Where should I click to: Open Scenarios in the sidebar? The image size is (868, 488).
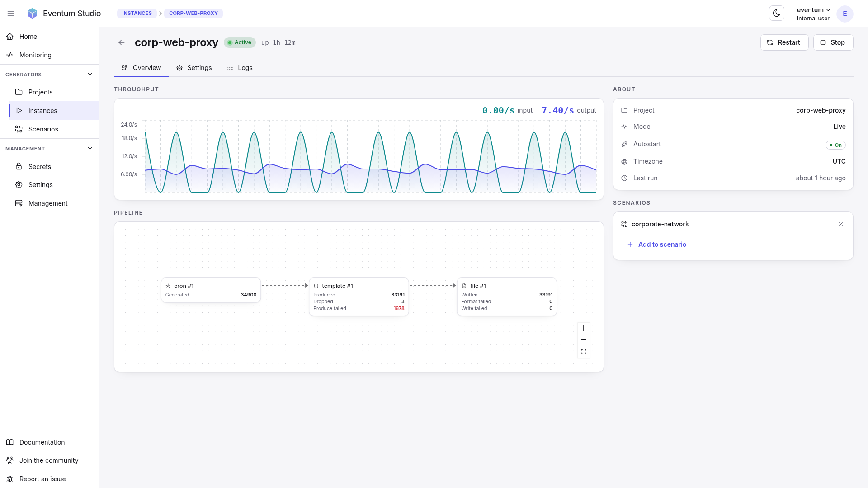click(43, 129)
